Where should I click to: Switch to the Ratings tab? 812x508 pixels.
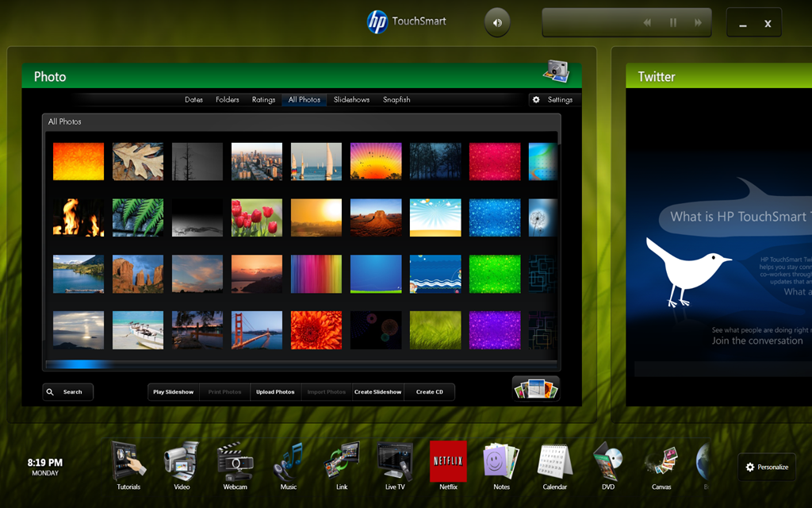[263, 99]
